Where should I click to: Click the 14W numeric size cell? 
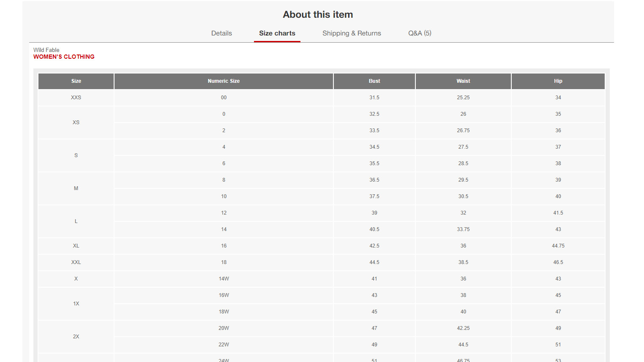click(224, 279)
